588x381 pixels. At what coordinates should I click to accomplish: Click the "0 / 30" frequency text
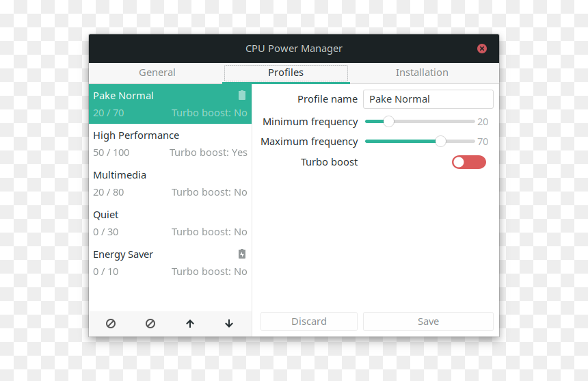click(x=106, y=232)
